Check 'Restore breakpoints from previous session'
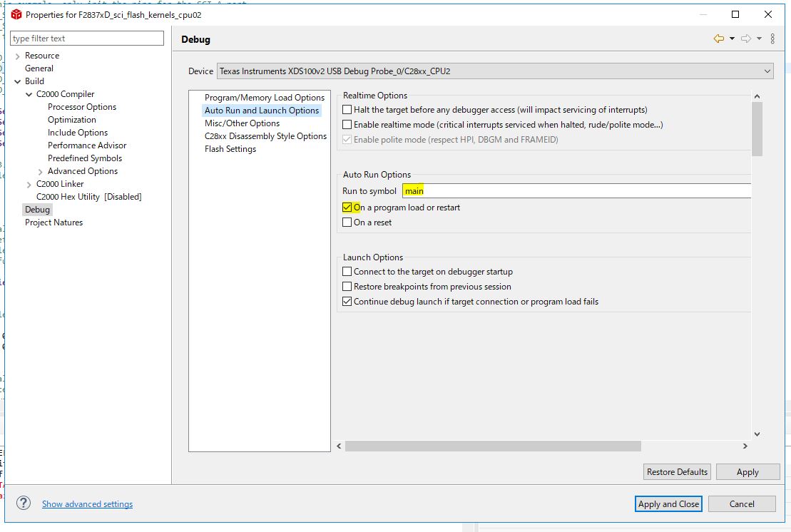The height and width of the screenshot is (532, 791). click(347, 286)
